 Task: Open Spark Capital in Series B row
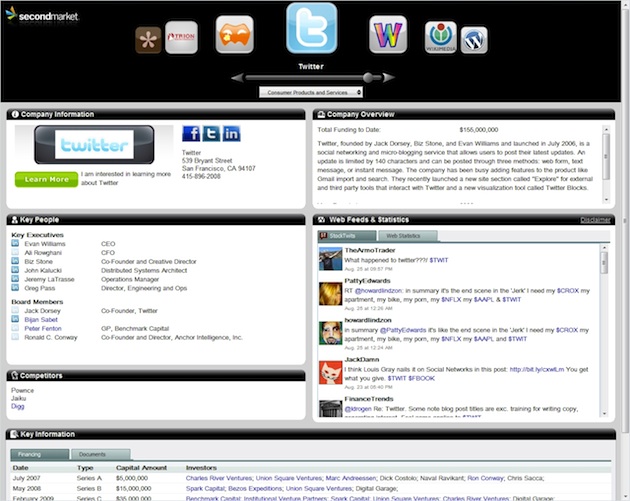(x=205, y=489)
